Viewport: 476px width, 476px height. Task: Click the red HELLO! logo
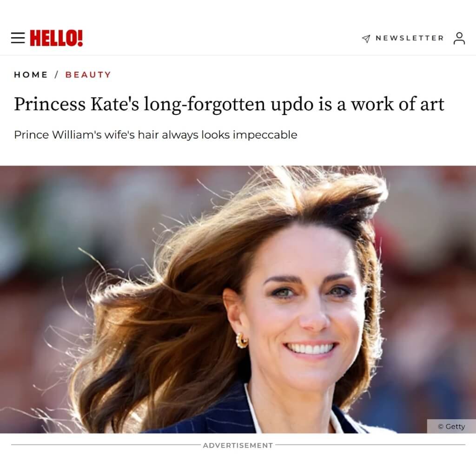(x=56, y=38)
